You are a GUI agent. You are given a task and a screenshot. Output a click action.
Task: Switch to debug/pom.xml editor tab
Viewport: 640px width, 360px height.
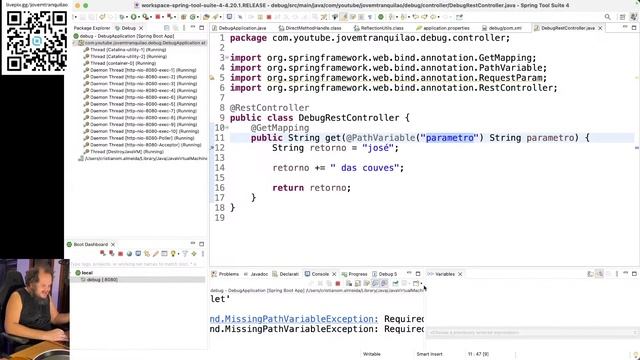click(x=502, y=28)
